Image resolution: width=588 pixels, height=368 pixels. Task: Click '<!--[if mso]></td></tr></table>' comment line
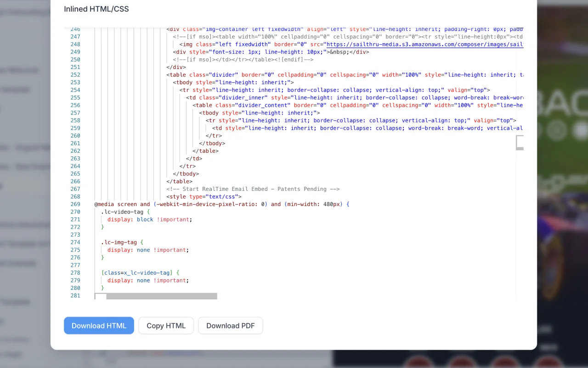tap(243, 59)
